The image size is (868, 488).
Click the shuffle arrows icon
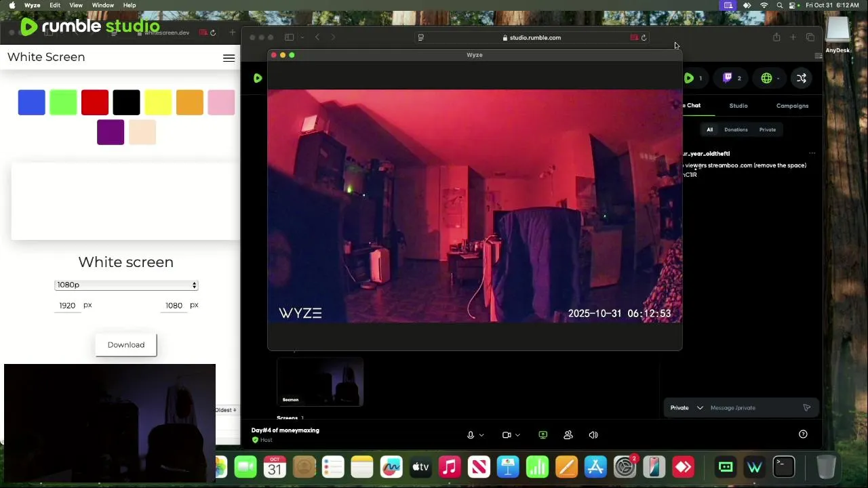tap(802, 78)
